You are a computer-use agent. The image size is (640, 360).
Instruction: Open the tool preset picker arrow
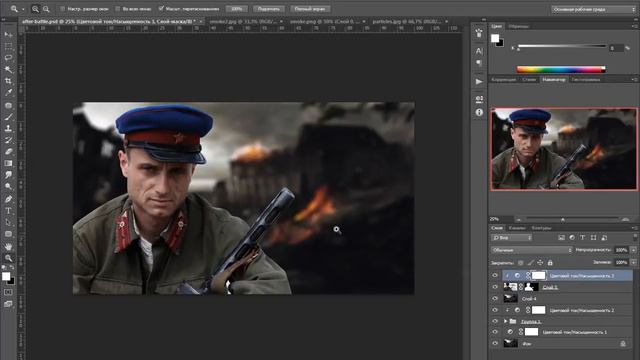23,9
